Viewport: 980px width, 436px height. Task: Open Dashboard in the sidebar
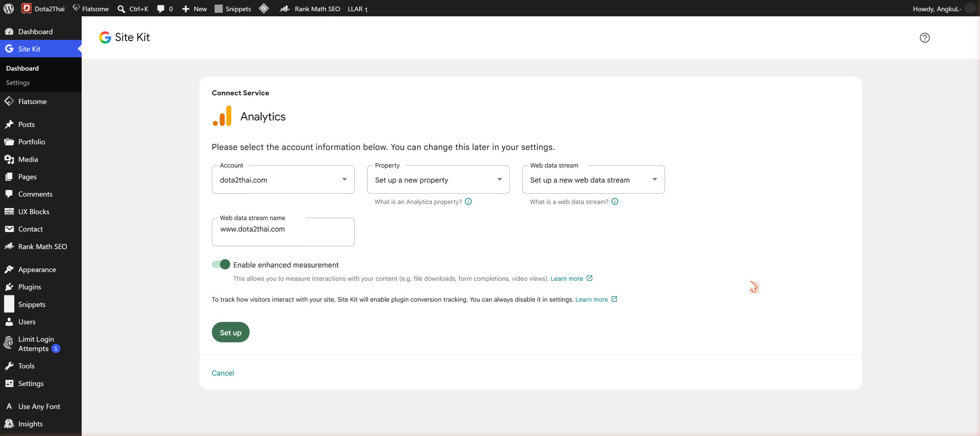point(41,32)
